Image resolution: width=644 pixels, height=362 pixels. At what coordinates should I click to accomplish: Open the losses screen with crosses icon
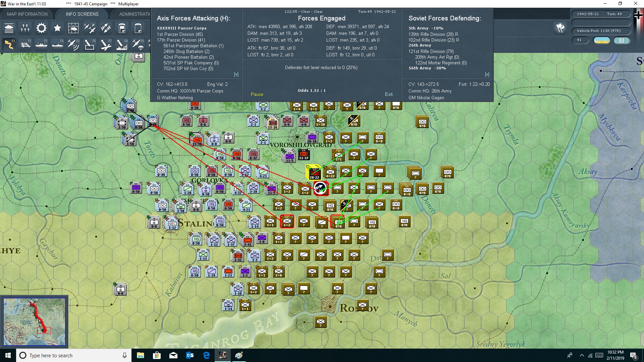(x=25, y=28)
